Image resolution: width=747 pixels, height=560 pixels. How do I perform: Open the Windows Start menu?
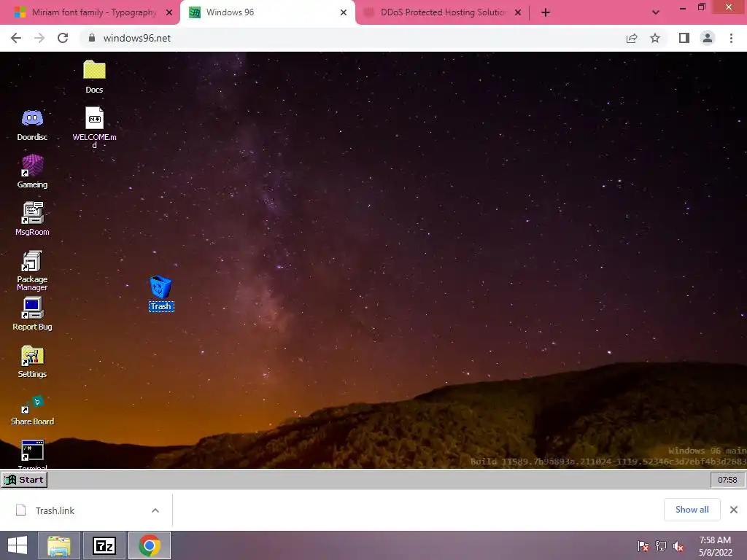click(x=18, y=545)
